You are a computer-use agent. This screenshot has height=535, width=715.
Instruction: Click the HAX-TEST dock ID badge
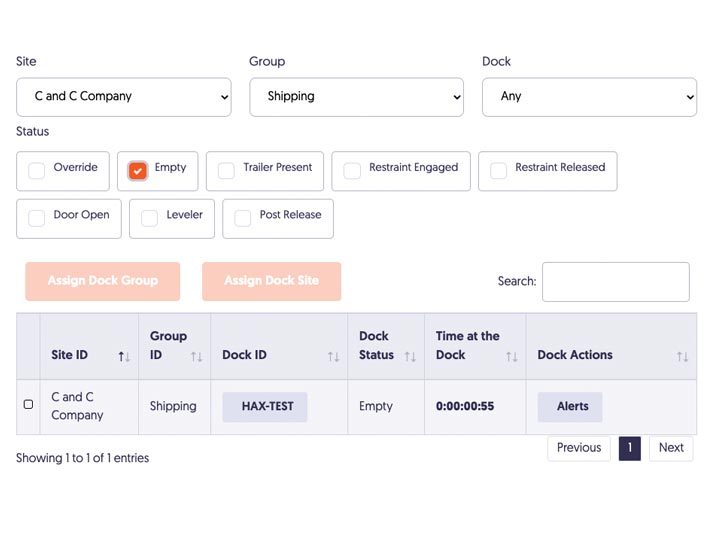tap(265, 407)
